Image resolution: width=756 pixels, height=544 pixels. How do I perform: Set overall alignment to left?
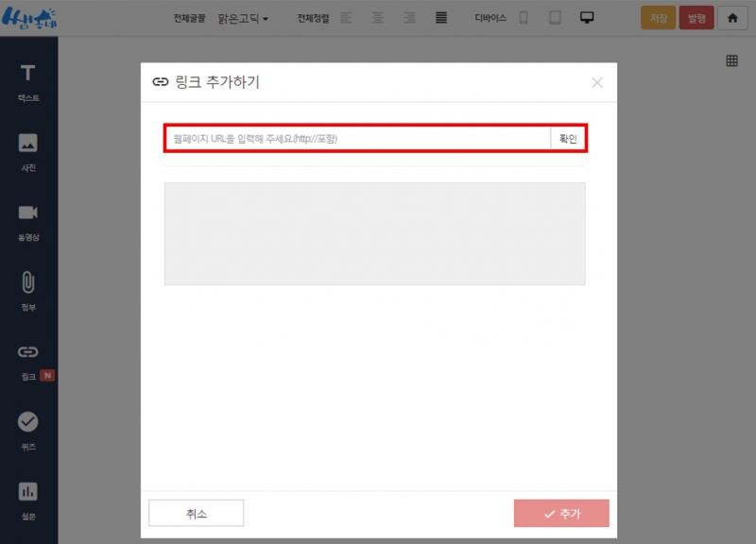(x=346, y=18)
